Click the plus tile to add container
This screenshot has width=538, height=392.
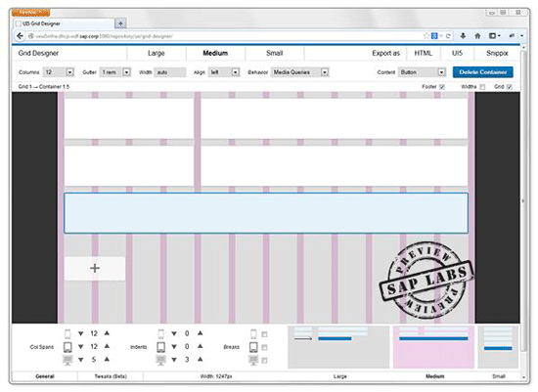pyautogui.click(x=95, y=268)
